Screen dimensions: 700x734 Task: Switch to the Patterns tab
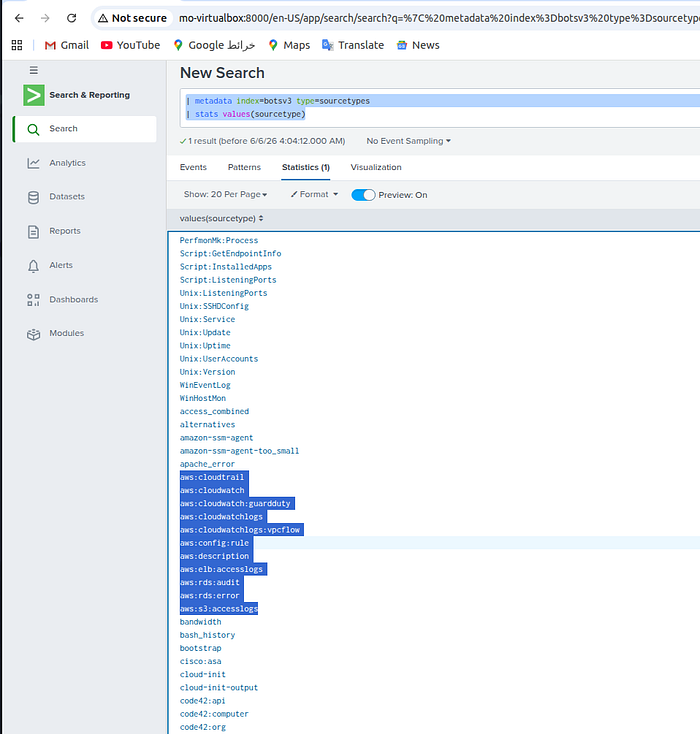(x=244, y=167)
